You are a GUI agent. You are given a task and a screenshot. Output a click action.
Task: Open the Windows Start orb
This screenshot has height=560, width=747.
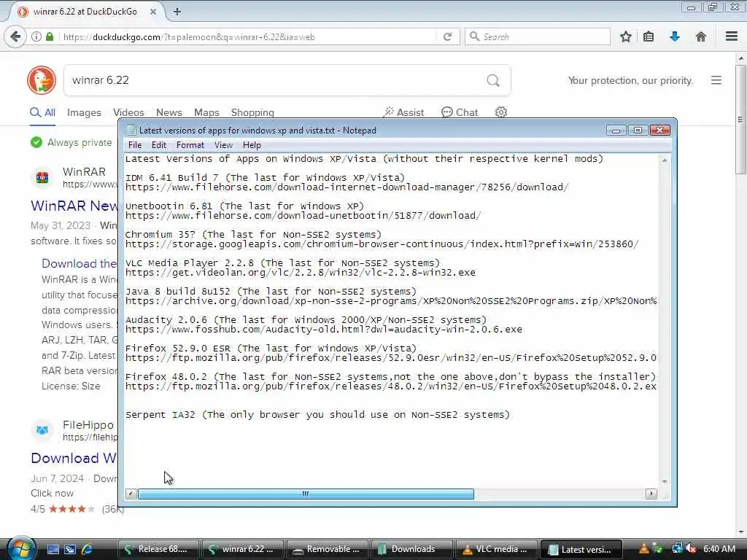(x=20, y=548)
